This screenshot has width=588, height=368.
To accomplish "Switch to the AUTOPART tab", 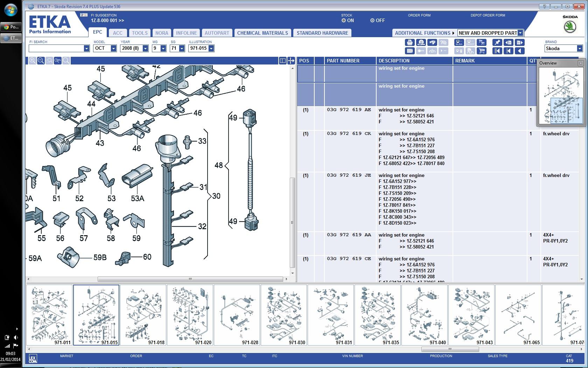I will (x=217, y=33).
